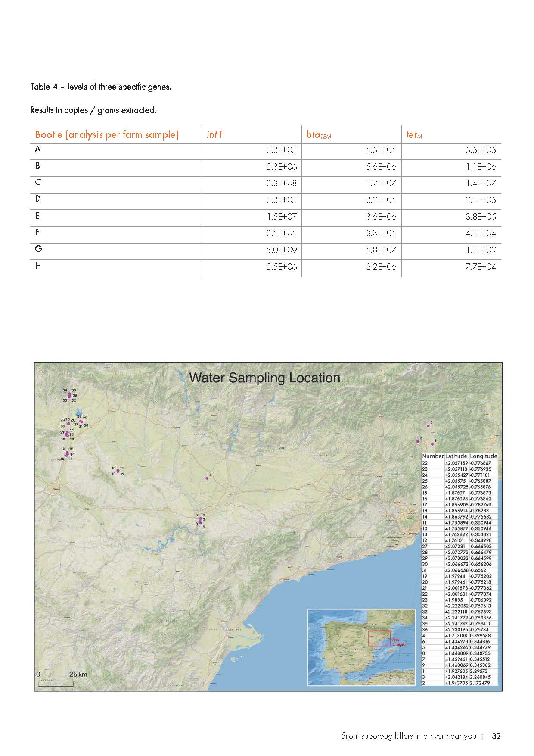The height and width of the screenshot is (756, 534).
Task: Click the 'Latitude' header in coordinates table
Action: [x=456, y=456]
